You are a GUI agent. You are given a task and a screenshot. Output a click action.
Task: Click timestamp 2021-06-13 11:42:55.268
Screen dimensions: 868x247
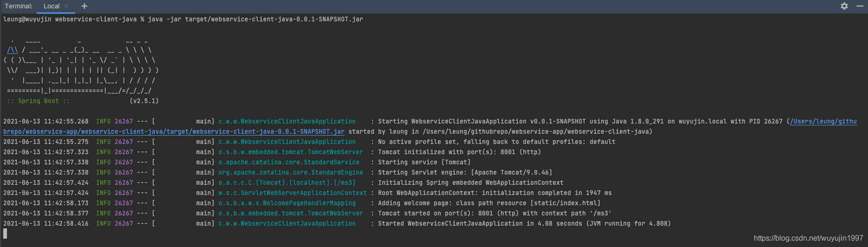click(x=46, y=121)
